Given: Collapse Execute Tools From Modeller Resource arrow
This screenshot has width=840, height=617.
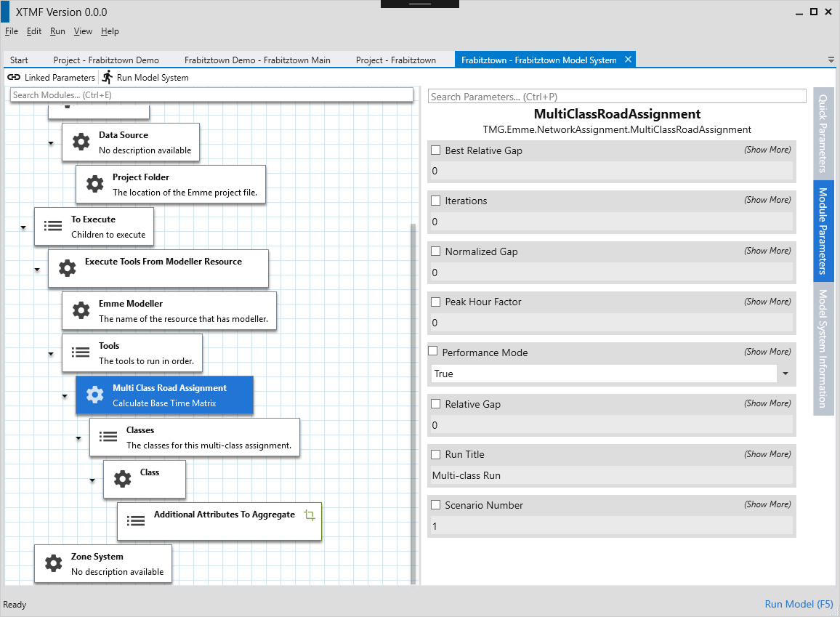Looking at the screenshot, I should coord(37,270).
